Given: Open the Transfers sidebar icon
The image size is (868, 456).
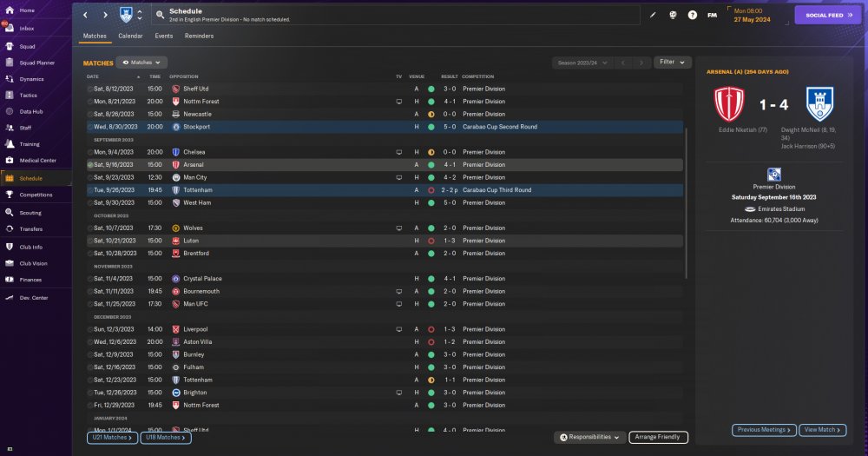Looking at the screenshot, I should tap(10, 228).
